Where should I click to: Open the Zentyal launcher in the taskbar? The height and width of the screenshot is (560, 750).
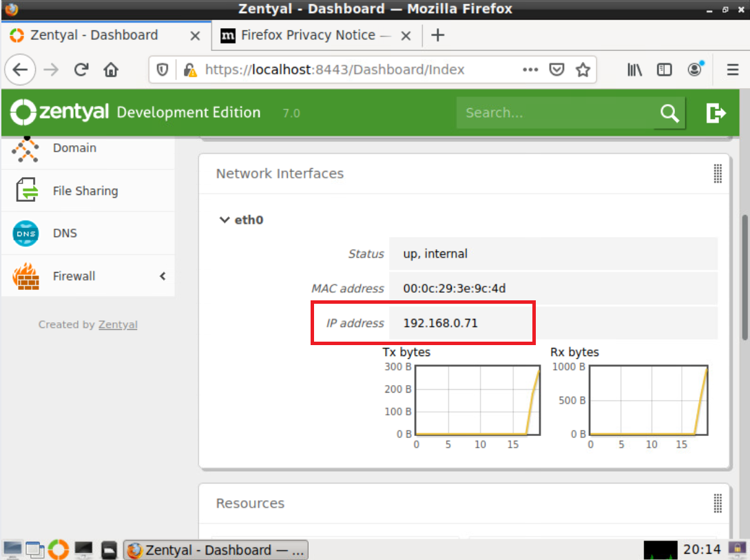[x=58, y=550]
